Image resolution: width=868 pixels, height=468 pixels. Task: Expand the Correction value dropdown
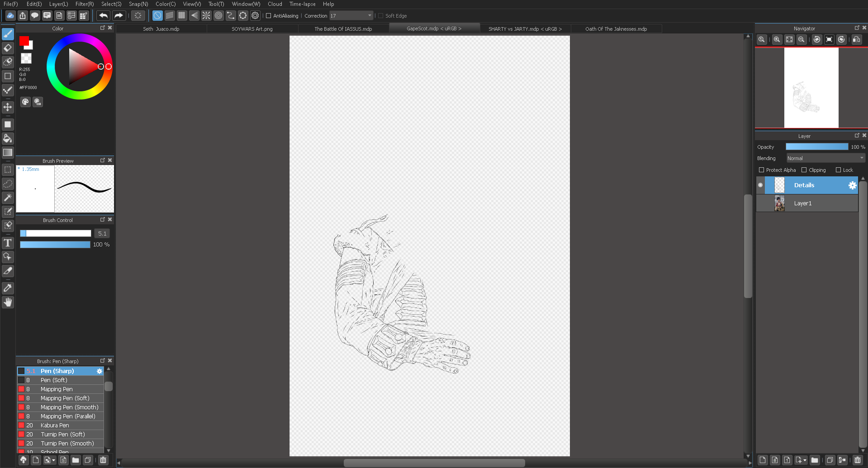coord(369,16)
